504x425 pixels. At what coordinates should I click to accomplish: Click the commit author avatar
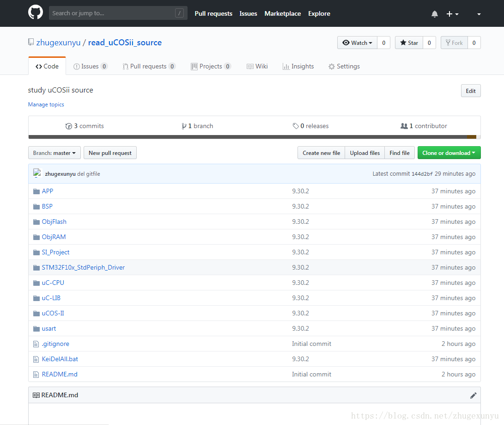tap(37, 173)
